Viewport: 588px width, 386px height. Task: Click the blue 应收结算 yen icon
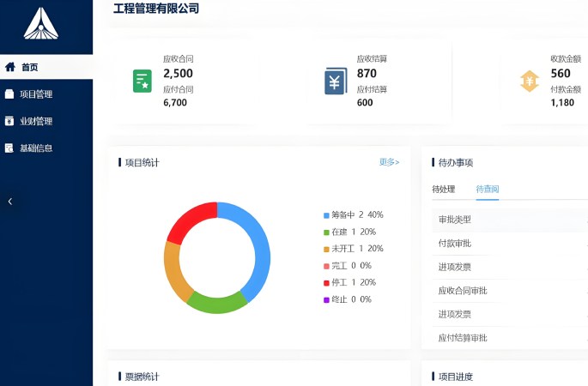coord(335,81)
